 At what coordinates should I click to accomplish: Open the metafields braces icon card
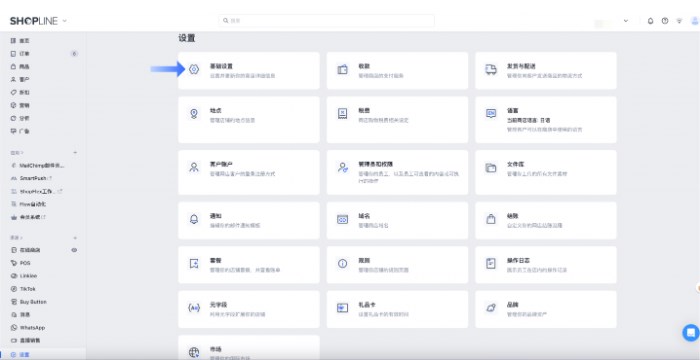pyautogui.click(x=249, y=310)
